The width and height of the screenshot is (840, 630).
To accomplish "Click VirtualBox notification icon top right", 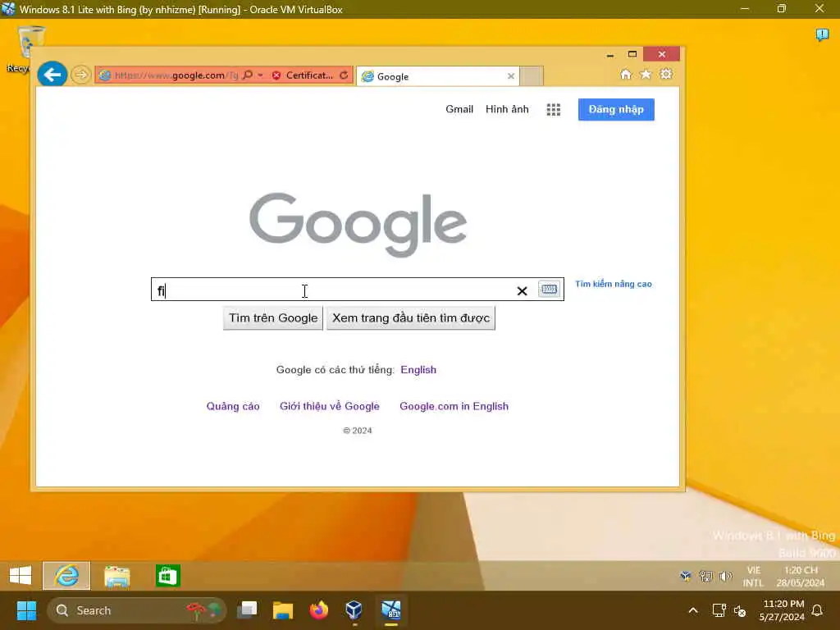I will (x=822, y=34).
